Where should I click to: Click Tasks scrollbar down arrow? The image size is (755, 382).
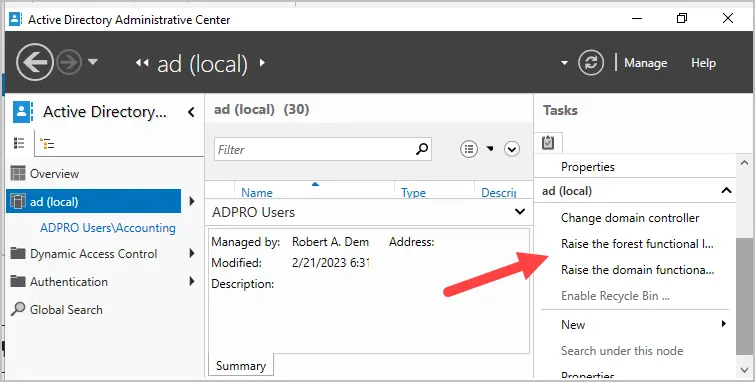coord(744,370)
